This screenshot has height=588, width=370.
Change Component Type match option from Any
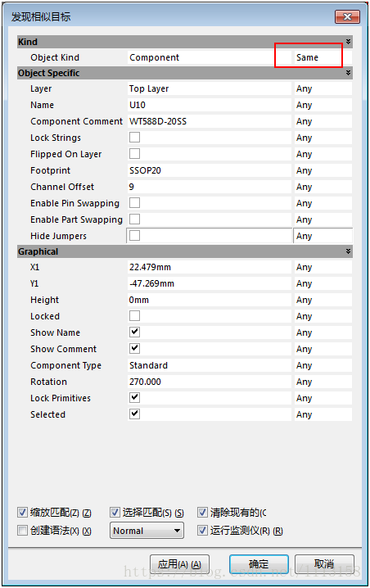tap(323, 365)
